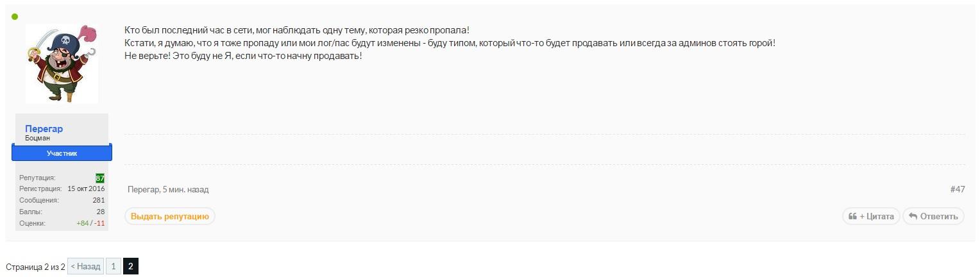The height and width of the screenshot is (277, 980).
Task: Switch to page 1 in pagination
Action: point(113,266)
